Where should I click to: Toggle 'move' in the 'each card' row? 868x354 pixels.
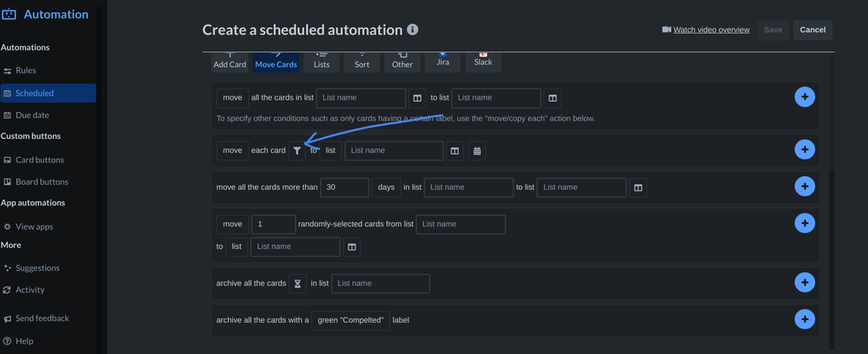point(233,150)
